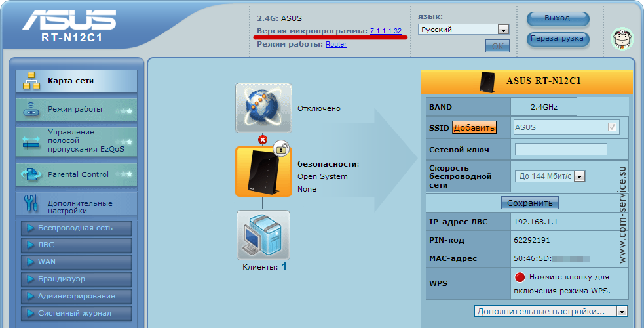This screenshot has width=644, height=328.
Task: Click the arrow icon beside Системный журнал
Action: tap(30, 313)
